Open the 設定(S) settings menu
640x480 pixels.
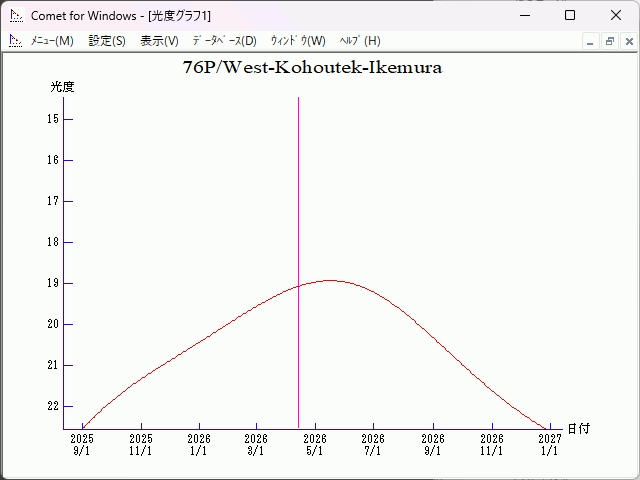(107, 41)
